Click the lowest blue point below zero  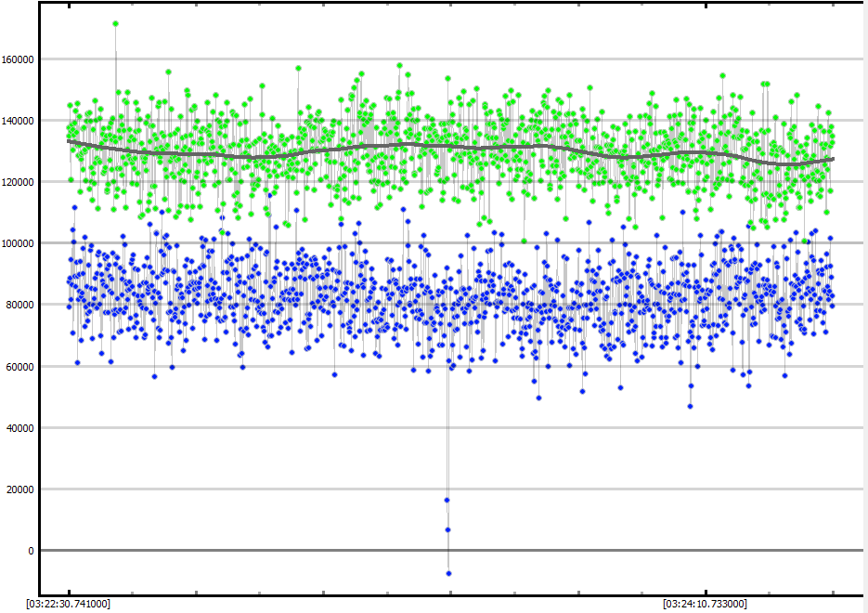point(448,574)
